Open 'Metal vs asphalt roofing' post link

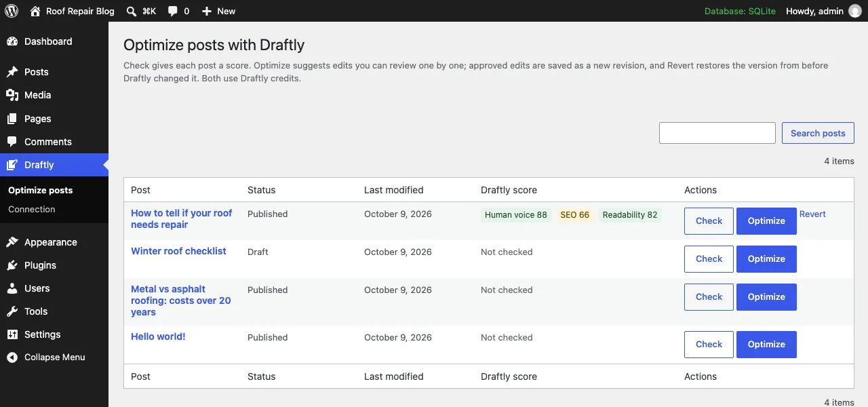(x=180, y=301)
